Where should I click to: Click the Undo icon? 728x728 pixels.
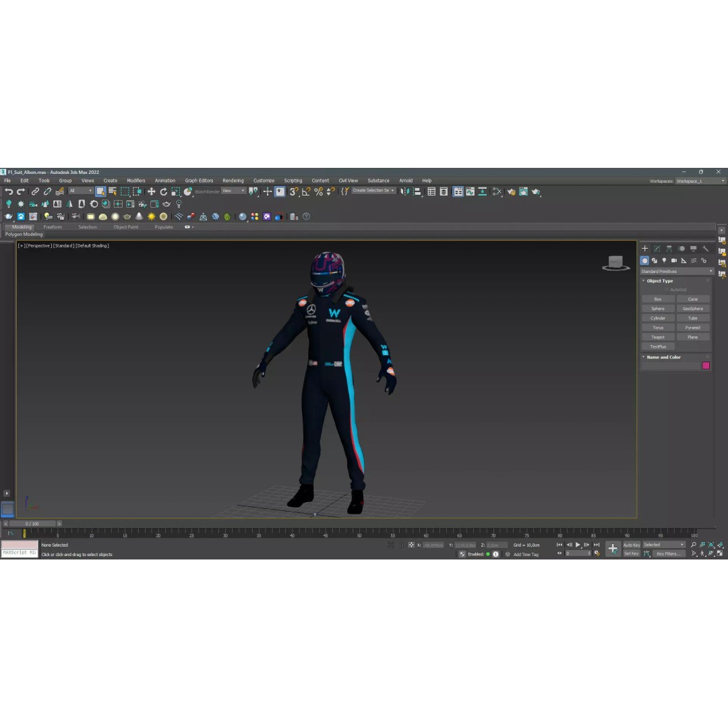click(8, 191)
